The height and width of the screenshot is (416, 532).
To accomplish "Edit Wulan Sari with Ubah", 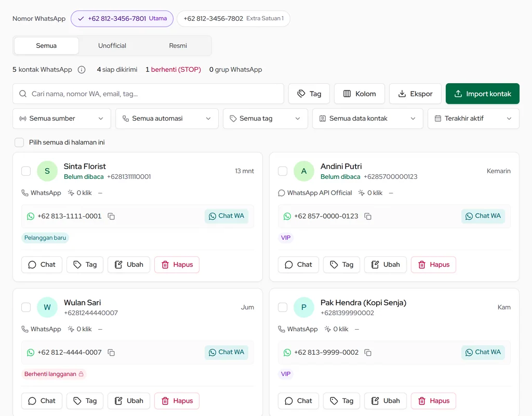I will 129,401.
